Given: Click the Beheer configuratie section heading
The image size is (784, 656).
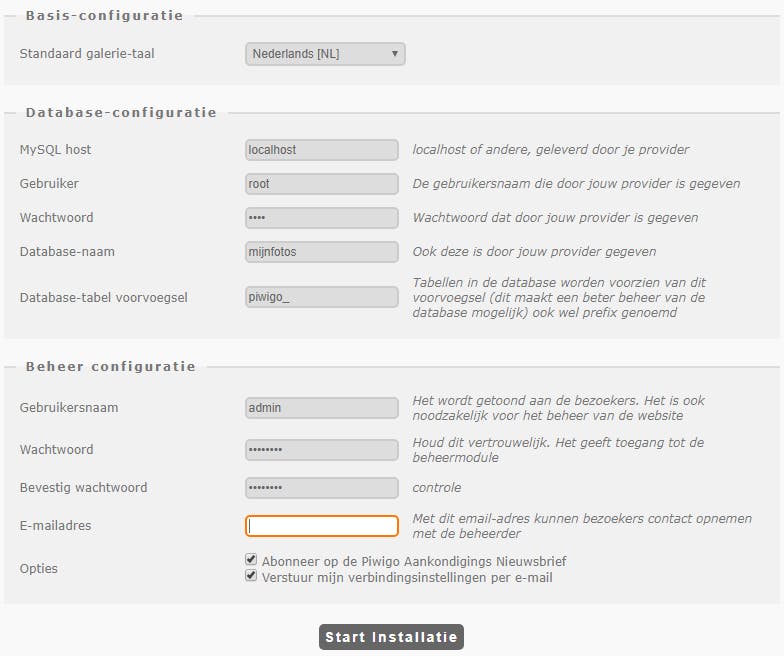Looking at the screenshot, I should 111,367.
